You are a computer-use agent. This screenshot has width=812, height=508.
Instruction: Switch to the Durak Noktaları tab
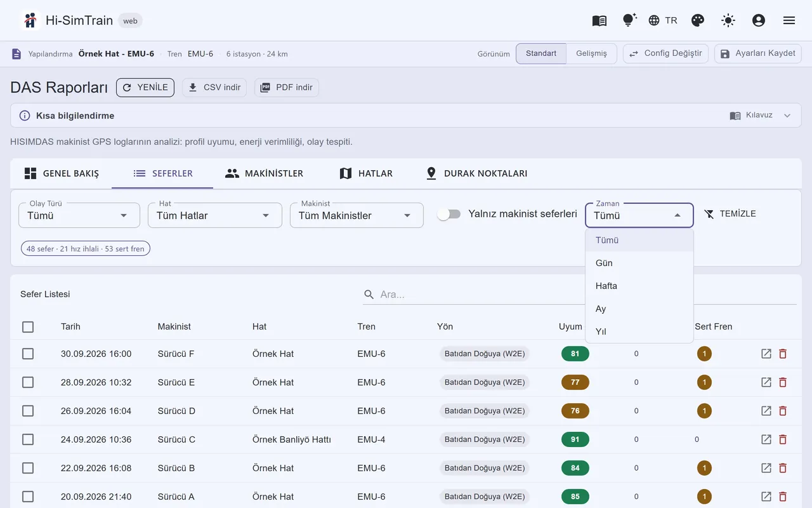point(476,173)
